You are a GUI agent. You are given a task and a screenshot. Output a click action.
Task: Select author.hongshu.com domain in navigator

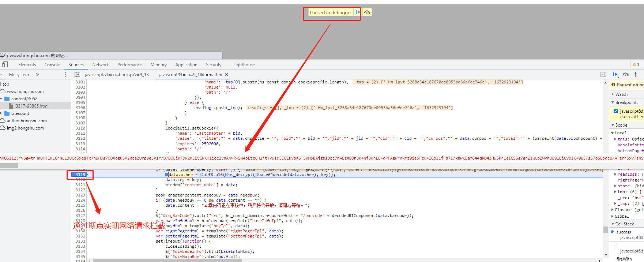tap(27, 121)
